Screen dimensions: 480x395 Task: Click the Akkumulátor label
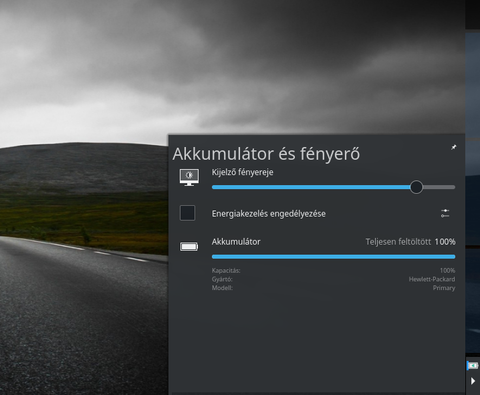coord(236,242)
